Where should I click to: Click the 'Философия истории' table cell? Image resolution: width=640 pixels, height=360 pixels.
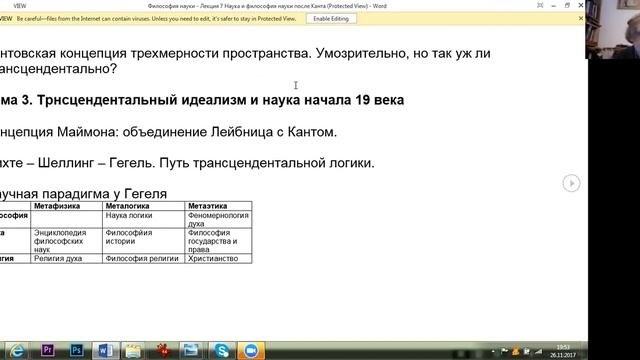[143, 241]
